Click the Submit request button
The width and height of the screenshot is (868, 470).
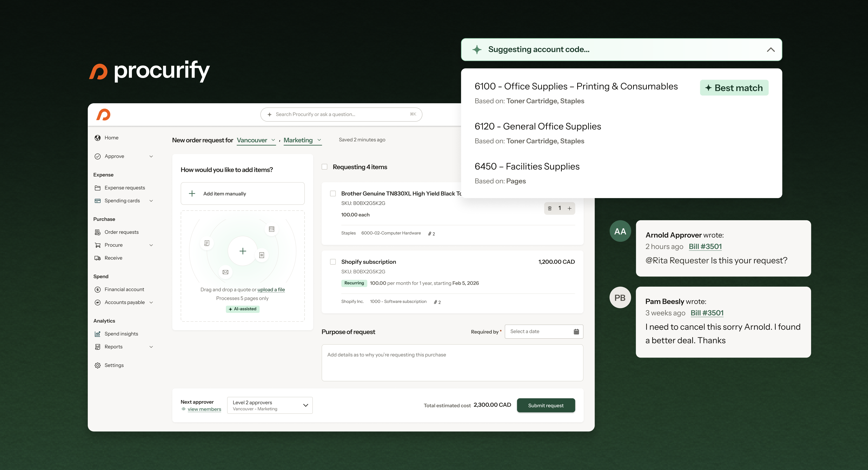pos(546,405)
